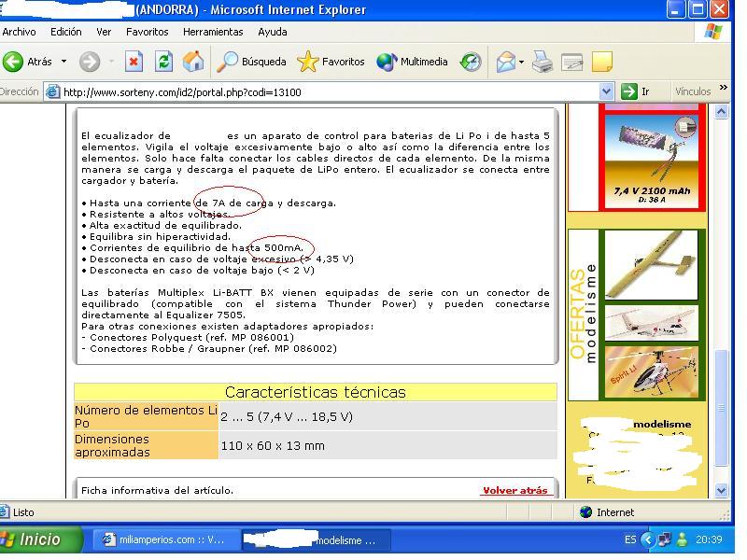Open the Ver menu
This screenshot has height=560, width=747.
(x=104, y=32)
